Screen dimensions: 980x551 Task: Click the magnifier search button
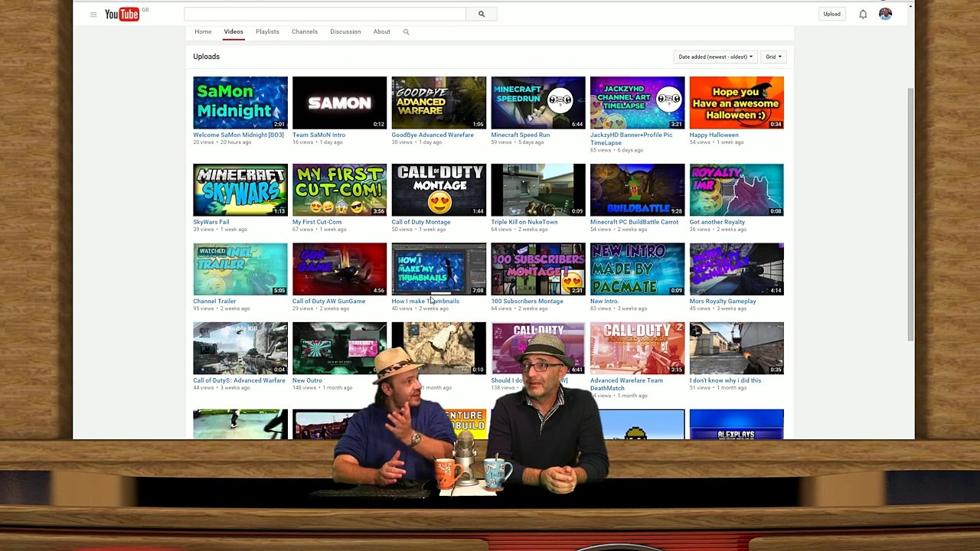482,14
